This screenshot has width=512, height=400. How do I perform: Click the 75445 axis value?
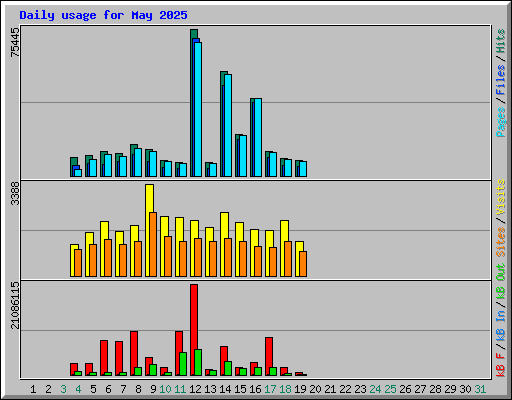15,42
